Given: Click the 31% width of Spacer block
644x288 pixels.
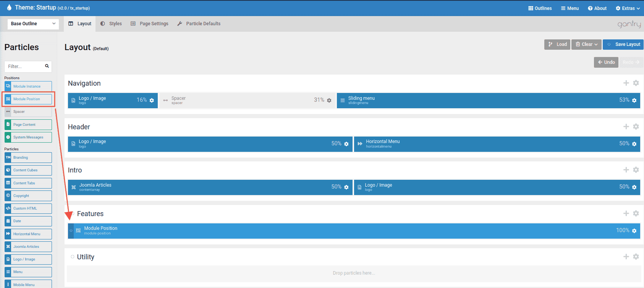Looking at the screenshot, I should [319, 100].
